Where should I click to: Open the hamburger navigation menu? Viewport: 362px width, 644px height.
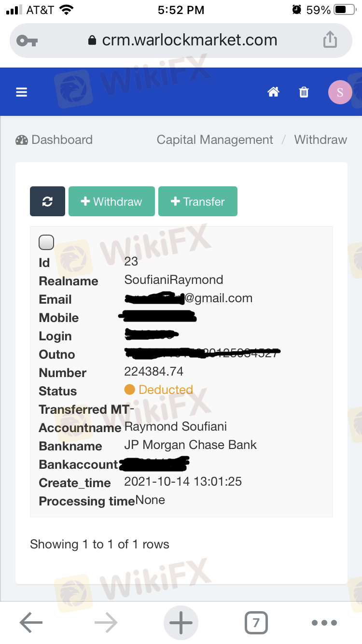(22, 92)
